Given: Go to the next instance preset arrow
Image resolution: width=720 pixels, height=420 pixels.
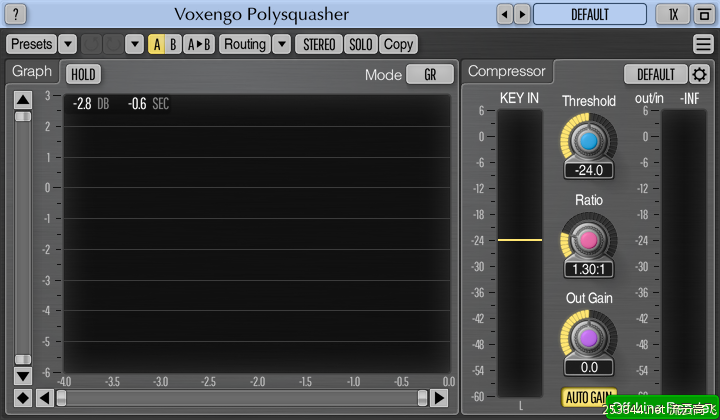Looking at the screenshot, I should 522,14.
